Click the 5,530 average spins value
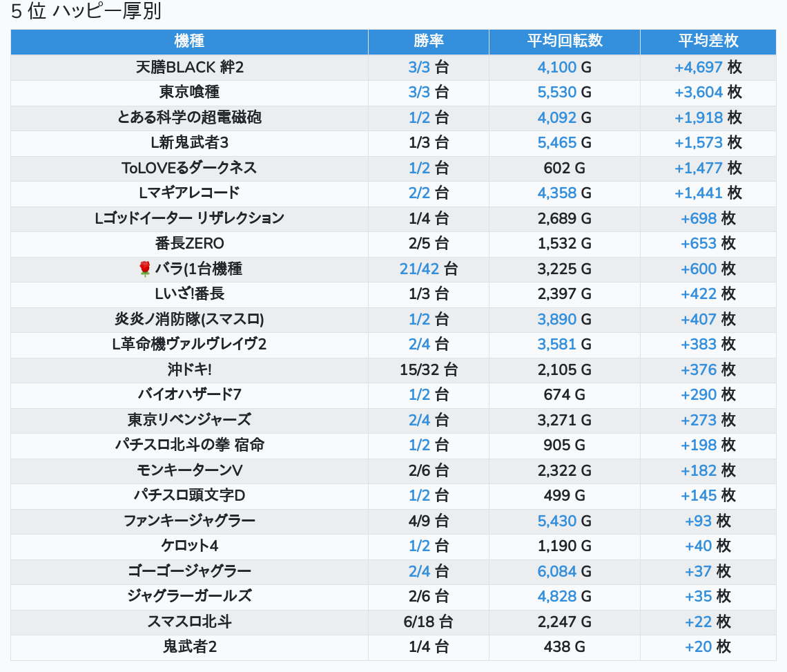The width and height of the screenshot is (787, 672). click(x=556, y=92)
